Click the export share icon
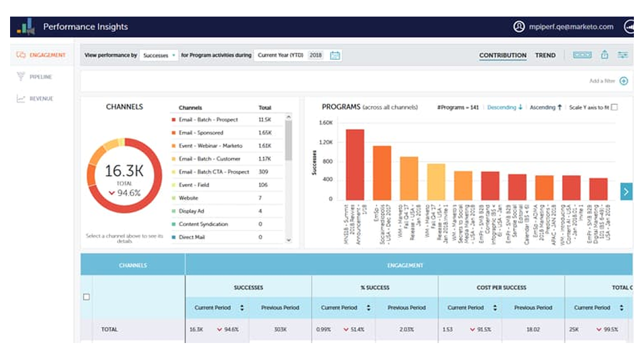This screenshot has width=644, height=359. (x=604, y=55)
